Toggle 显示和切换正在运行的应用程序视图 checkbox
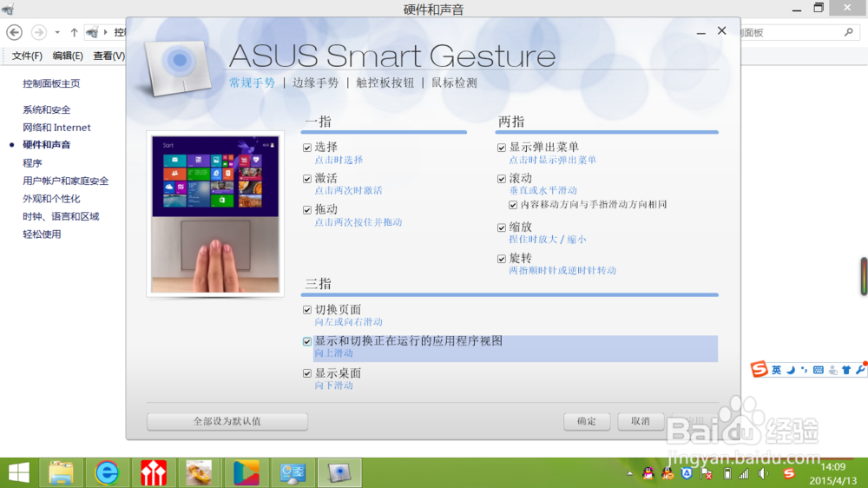868x488 pixels. pos(307,342)
